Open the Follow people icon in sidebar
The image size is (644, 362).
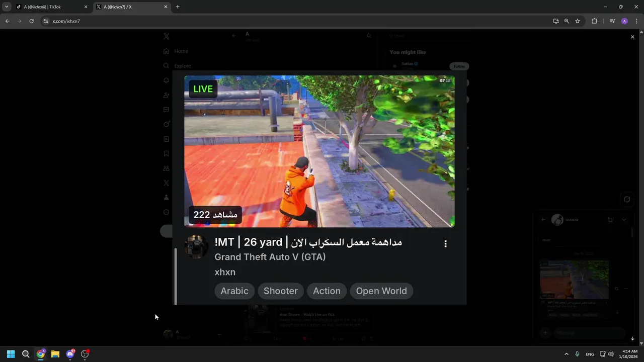pyautogui.click(x=167, y=95)
